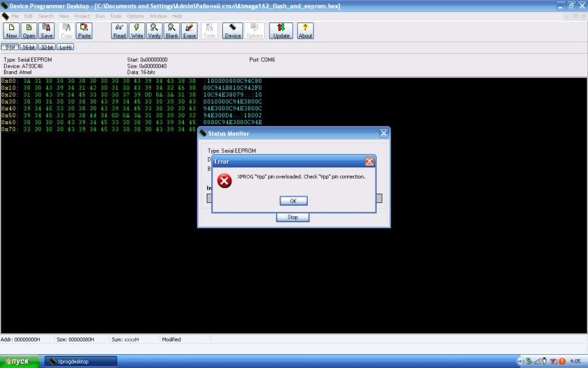Click the red error X icon
The width and height of the screenshot is (588, 368).
click(x=225, y=181)
